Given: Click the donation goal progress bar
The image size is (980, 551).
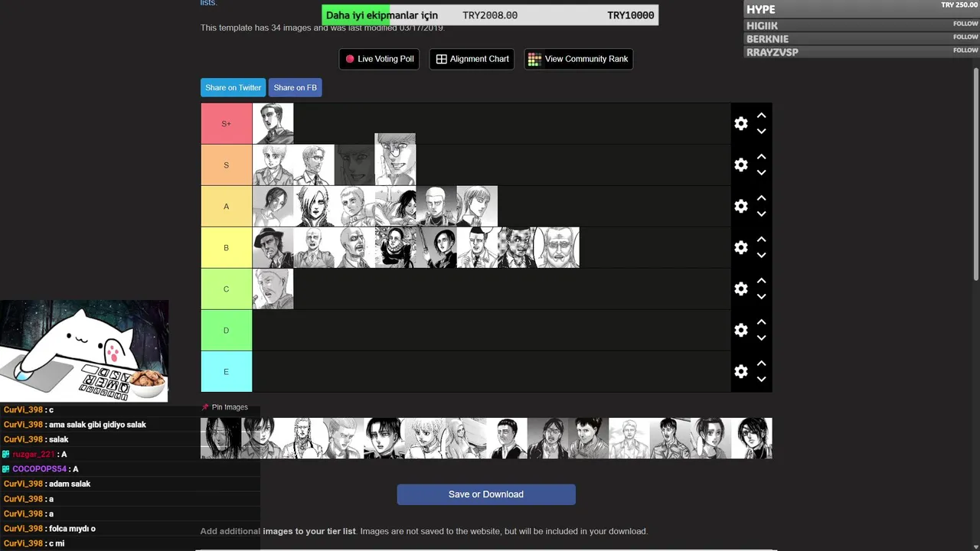Looking at the screenshot, I should [490, 15].
